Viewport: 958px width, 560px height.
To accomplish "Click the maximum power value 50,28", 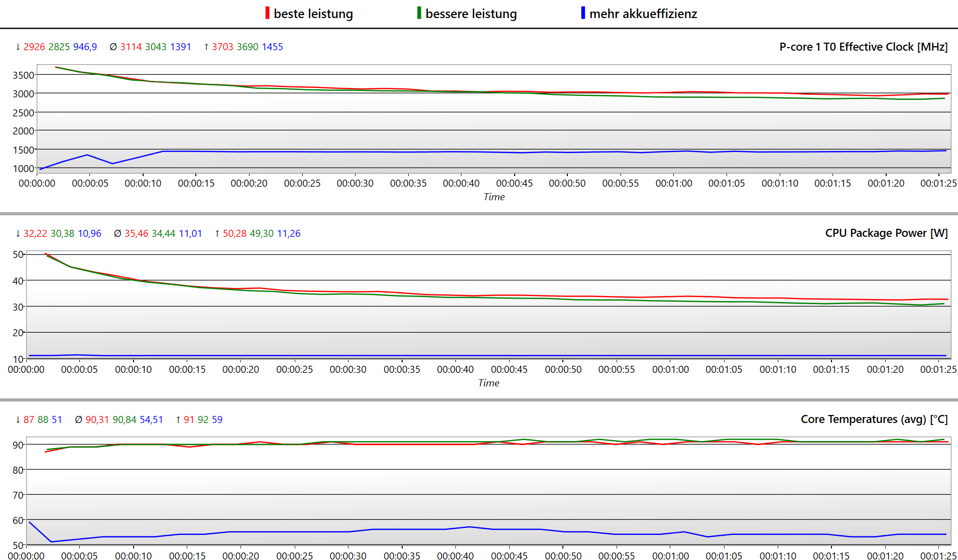I will click(x=234, y=233).
